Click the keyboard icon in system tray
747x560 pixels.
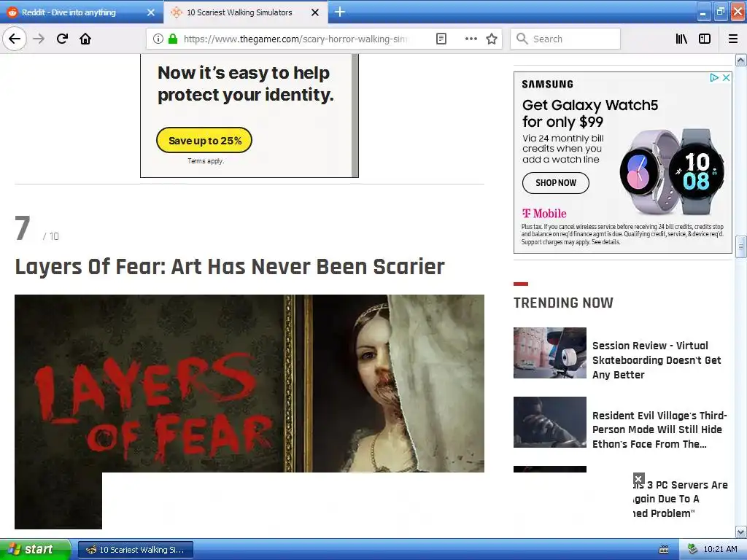pyautogui.click(x=664, y=550)
